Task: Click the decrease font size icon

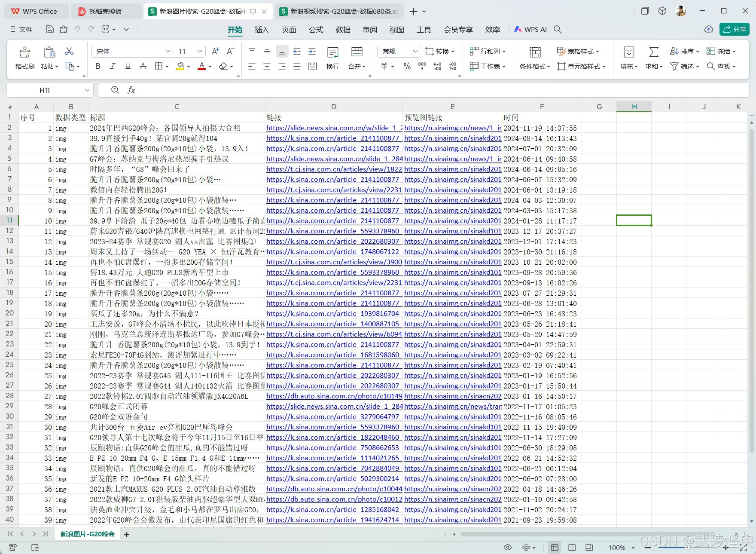Action: click(231, 51)
